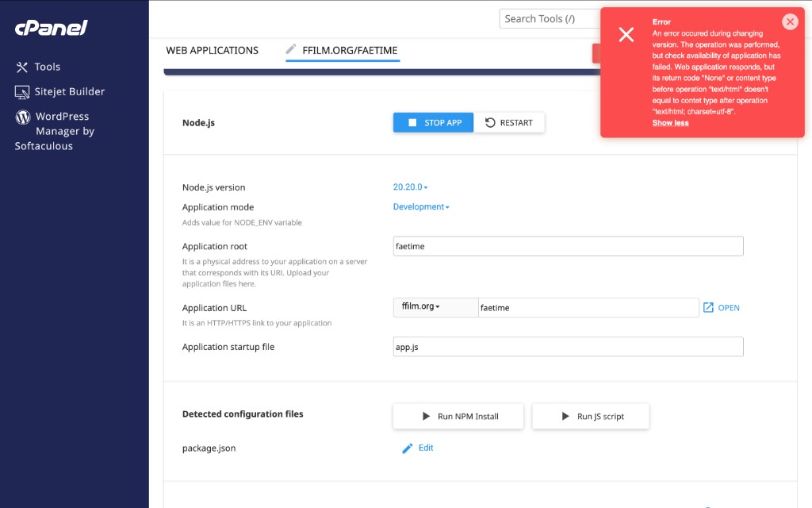Open the application in new window
Screen dimensions: 812x508
coord(721,307)
